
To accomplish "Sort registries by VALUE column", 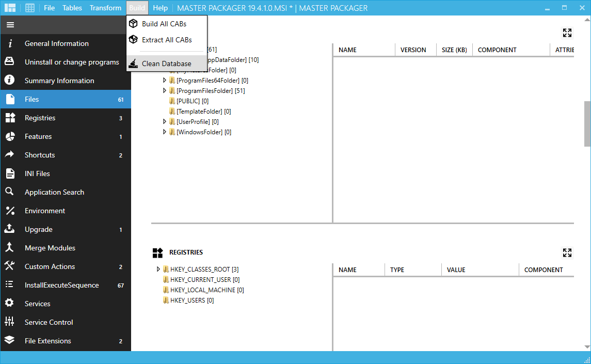I will pyautogui.click(x=456, y=270).
